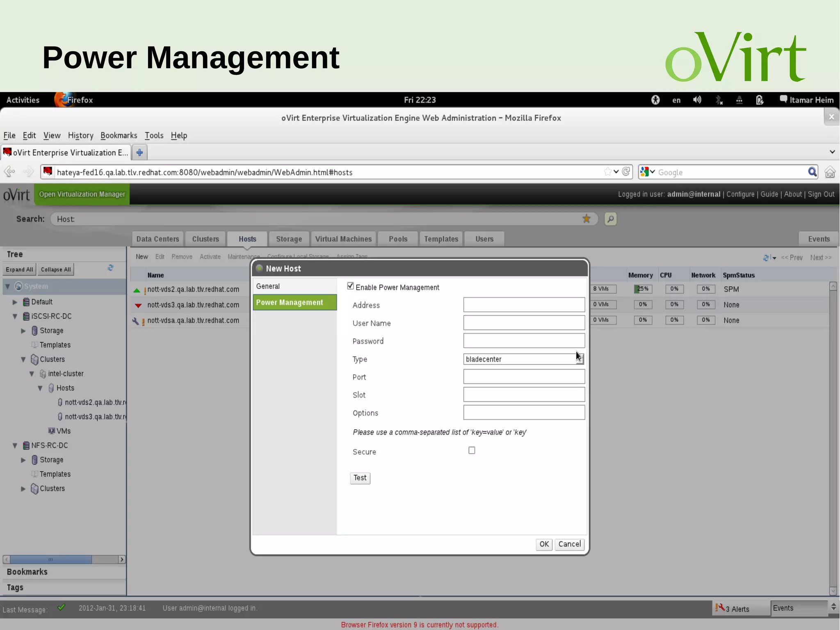Click the browser back arrow

click(9, 172)
